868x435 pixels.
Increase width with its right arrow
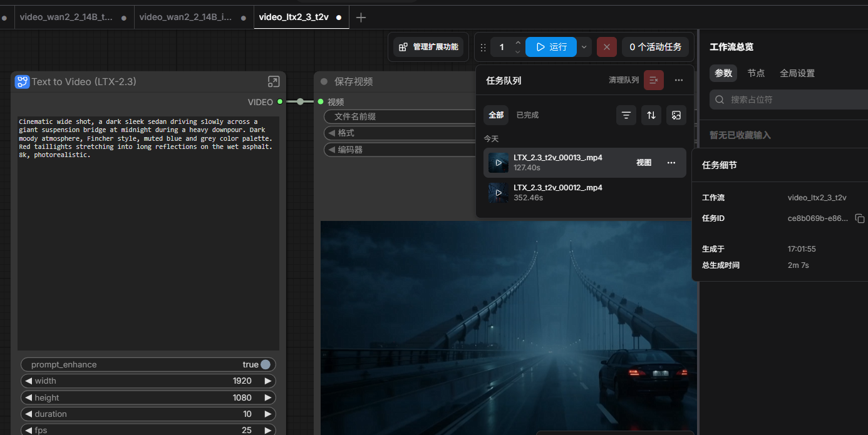pos(268,381)
